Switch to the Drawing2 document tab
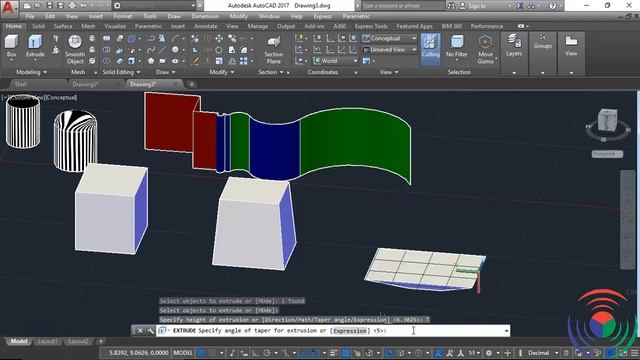This screenshot has width=640, height=360. 85,84
